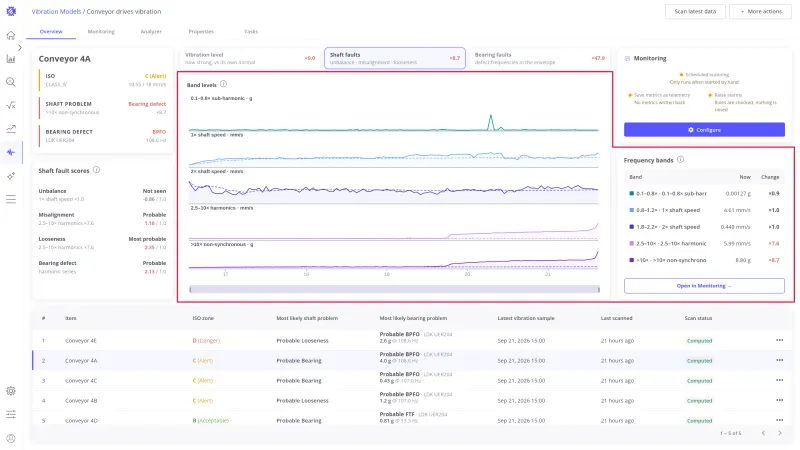Expand the sidebar with the chevron arrow
Viewport: 800px width, 450px height.
point(20,47)
